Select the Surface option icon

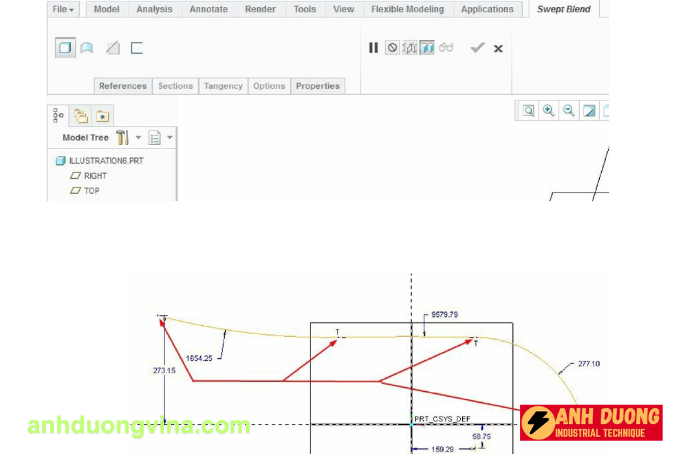coord(88,47)
